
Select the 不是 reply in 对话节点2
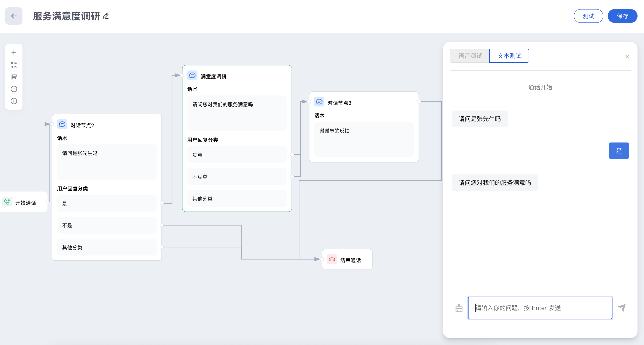[107, 225]
